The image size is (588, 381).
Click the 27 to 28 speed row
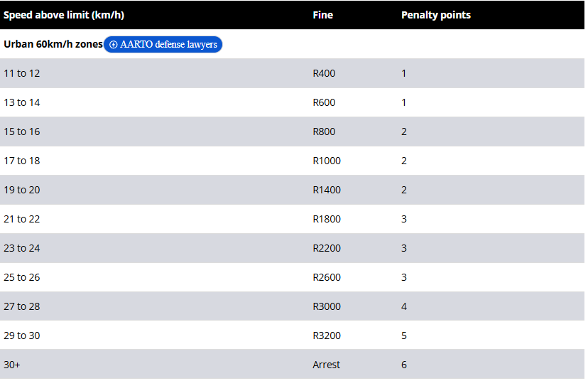(x=22, y=306)
